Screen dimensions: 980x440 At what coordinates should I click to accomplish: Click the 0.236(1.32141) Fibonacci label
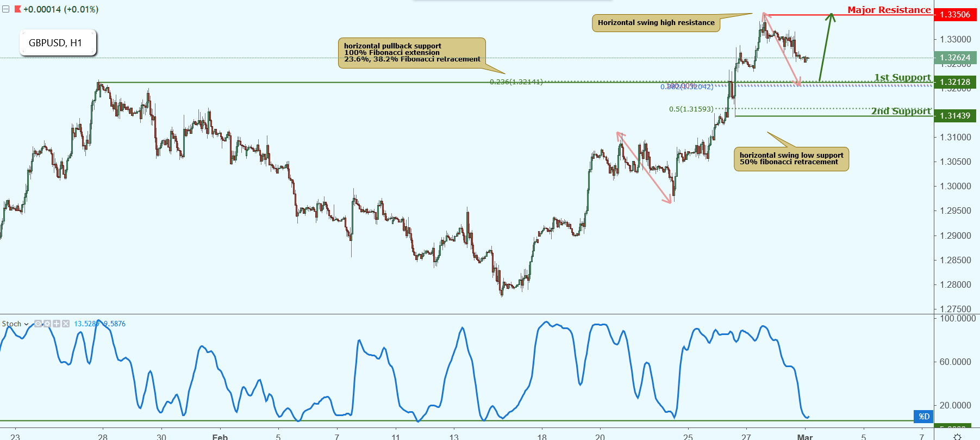516,82
